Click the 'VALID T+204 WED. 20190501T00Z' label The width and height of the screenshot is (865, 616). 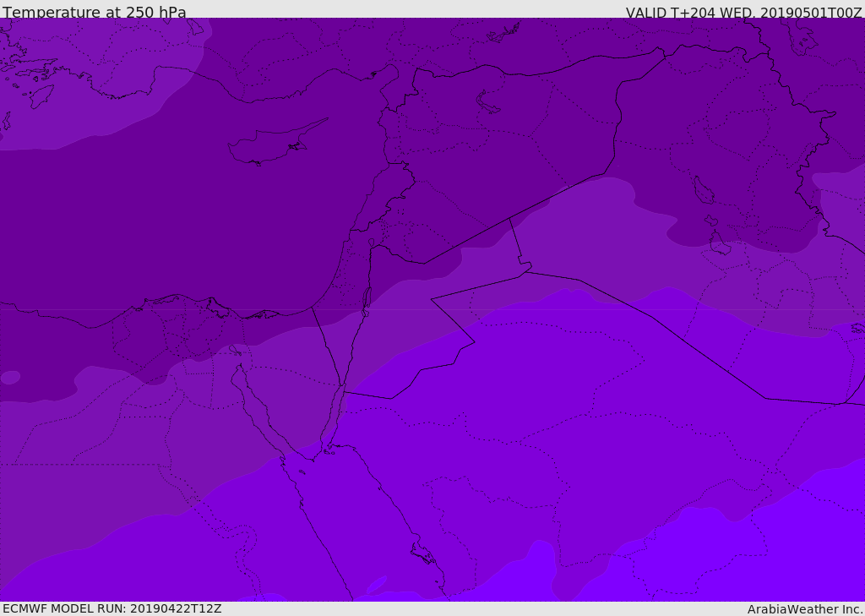tap(743, 12)
